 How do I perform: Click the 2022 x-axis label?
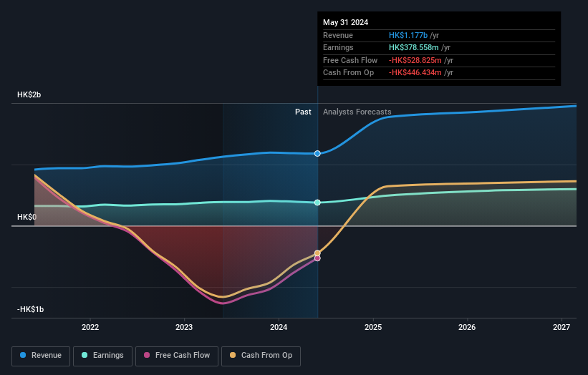click(90, 328)
